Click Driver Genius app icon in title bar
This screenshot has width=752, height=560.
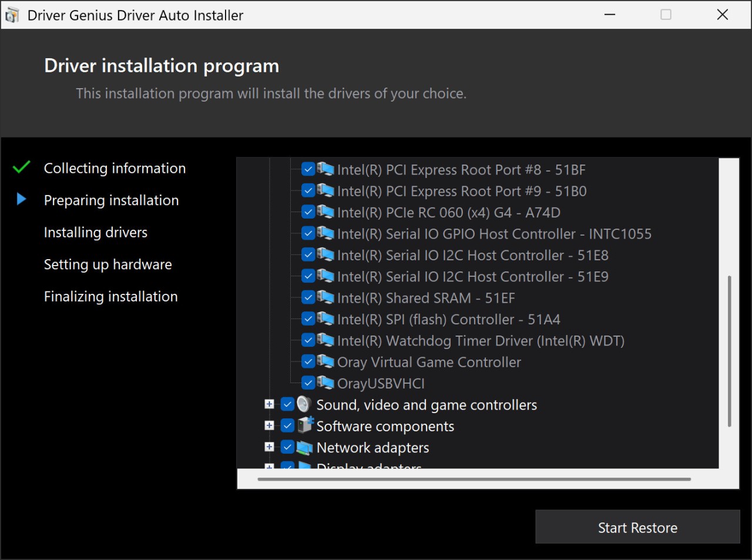point(12,15)
